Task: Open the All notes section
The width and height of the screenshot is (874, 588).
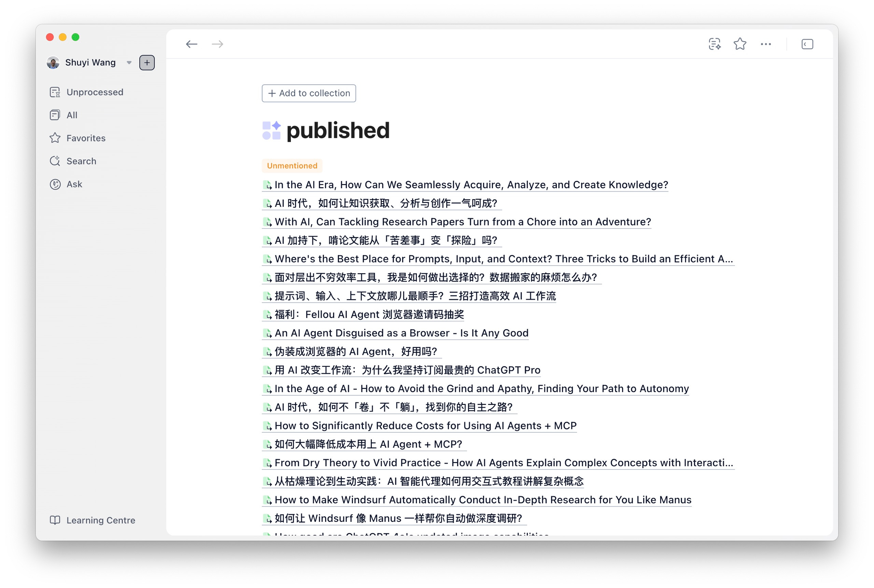Action: [72, 115]
